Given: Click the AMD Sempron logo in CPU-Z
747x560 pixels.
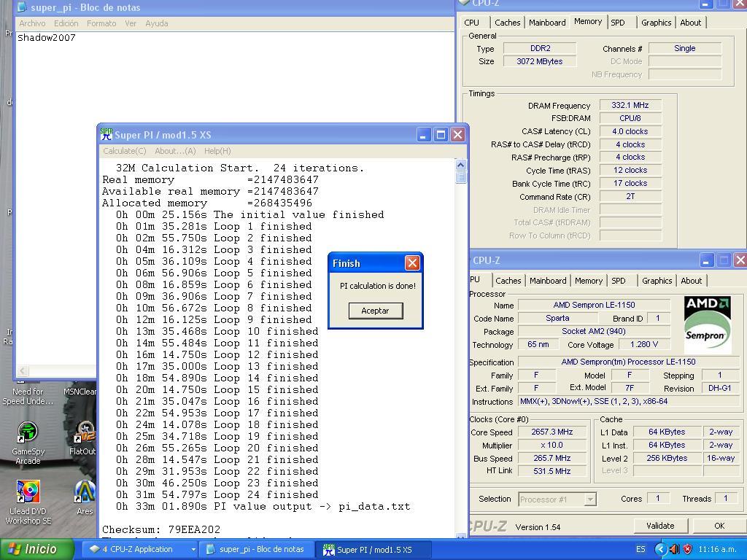Looking at the screenshot, I should [x=707, y=324].
